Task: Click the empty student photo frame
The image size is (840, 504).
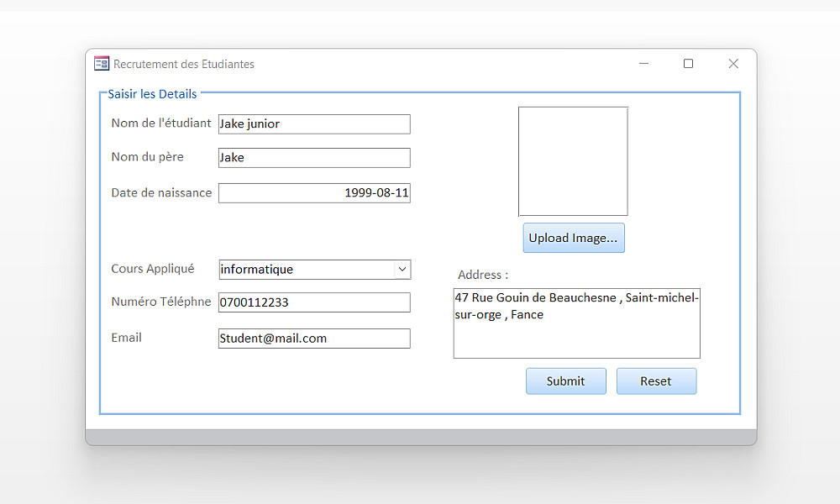Action: click(573, 161)
